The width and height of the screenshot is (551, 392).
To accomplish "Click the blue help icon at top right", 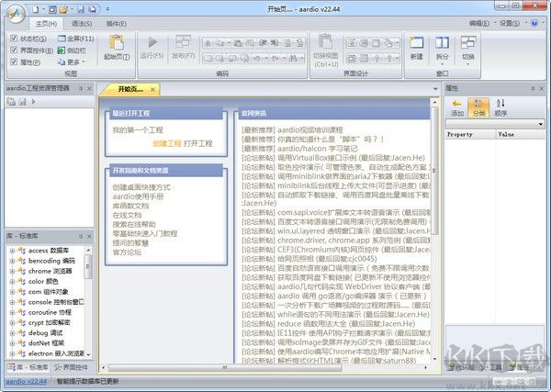I will (534, 23).
